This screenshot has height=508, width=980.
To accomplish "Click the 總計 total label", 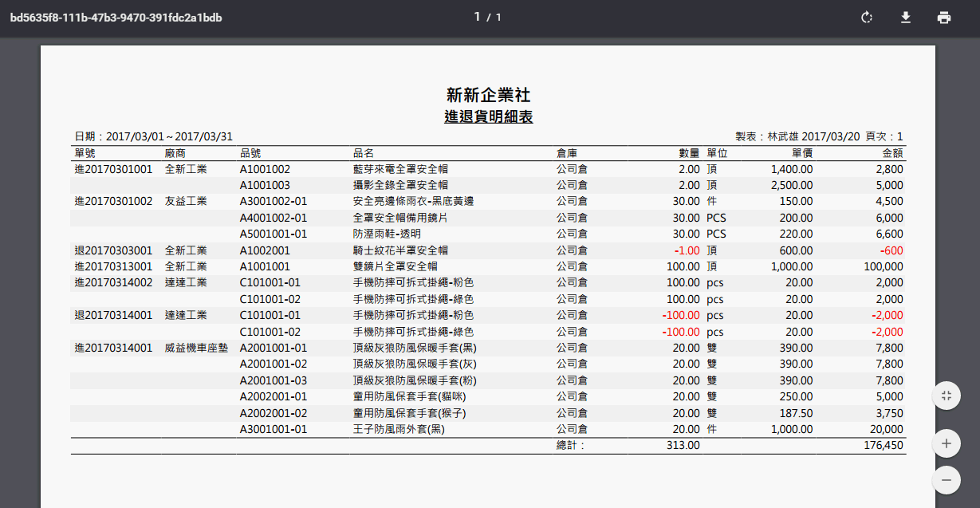I will [x=571, y=445].
